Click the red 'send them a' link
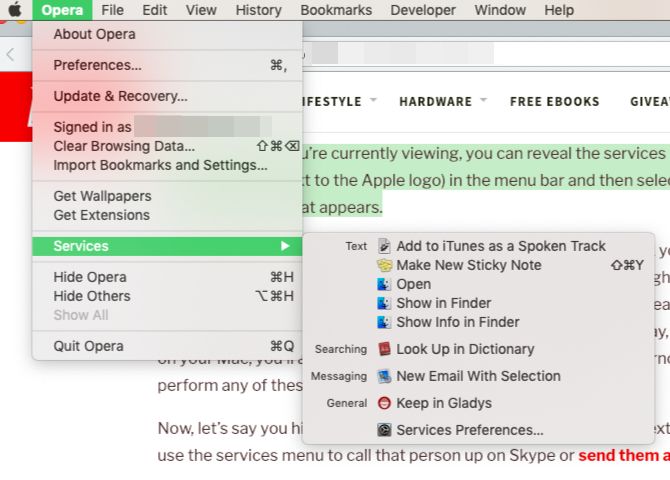 point(623,455)
